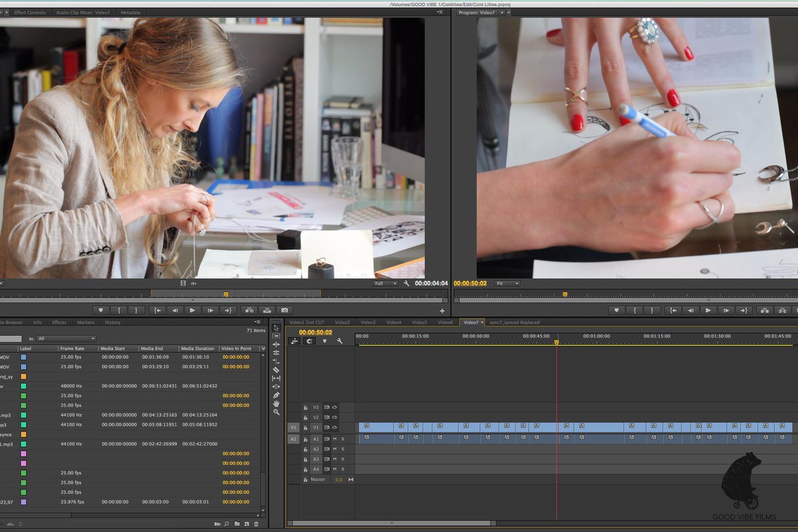Select the Selection arrow tool in tools panel
The image size is (798, 532).
[276, 328]
